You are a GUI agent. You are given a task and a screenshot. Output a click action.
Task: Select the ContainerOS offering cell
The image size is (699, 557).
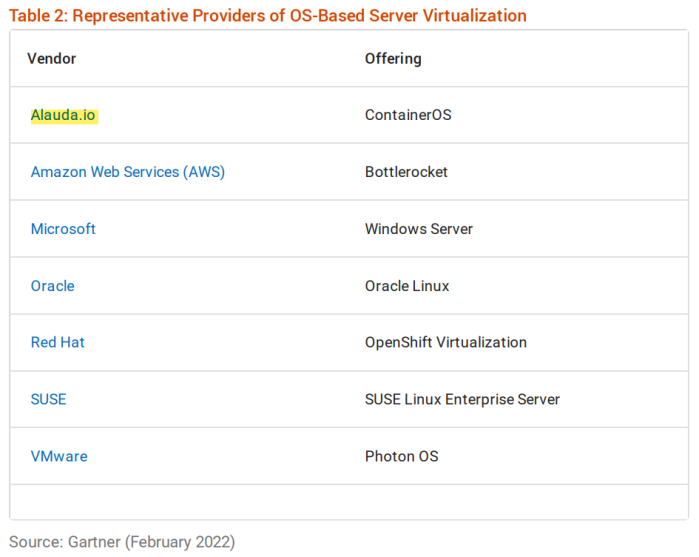point(408,115)
